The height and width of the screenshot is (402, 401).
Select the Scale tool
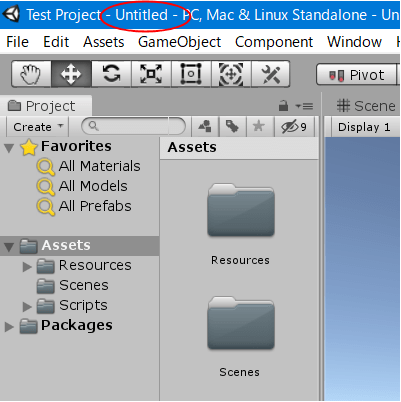[151, 74]
